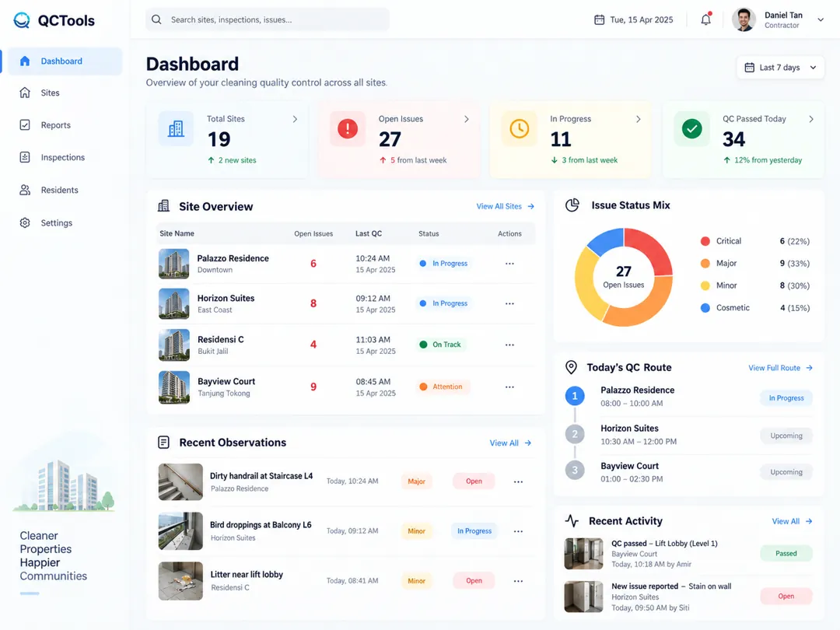
Task: Click the Attention status badge for Bayview Court
Action: 442,387
